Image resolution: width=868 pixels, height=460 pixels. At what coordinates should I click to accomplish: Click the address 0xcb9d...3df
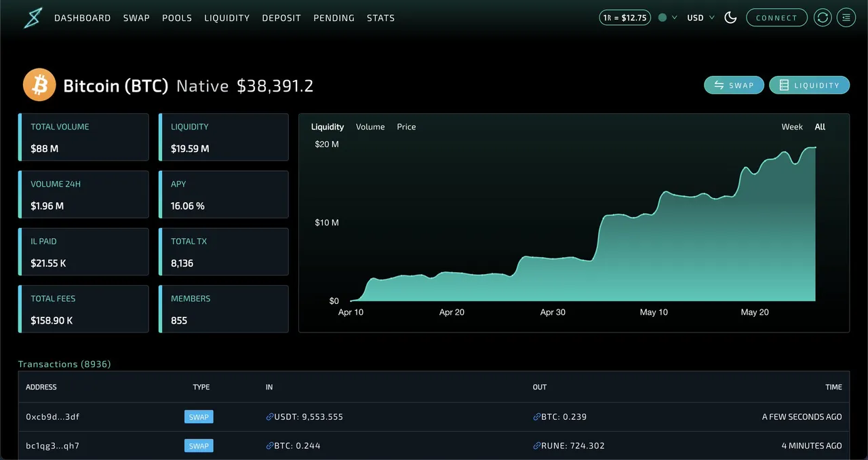[53, 417]
